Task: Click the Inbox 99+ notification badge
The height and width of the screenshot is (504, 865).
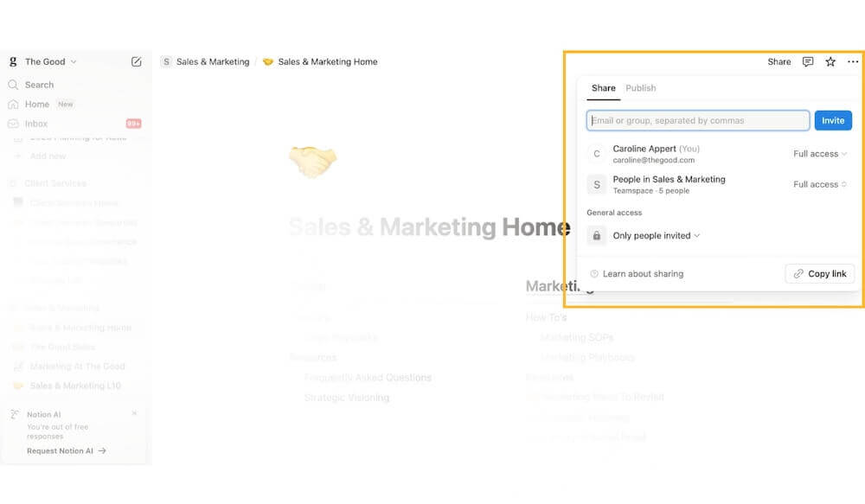Action: point(133,124)
